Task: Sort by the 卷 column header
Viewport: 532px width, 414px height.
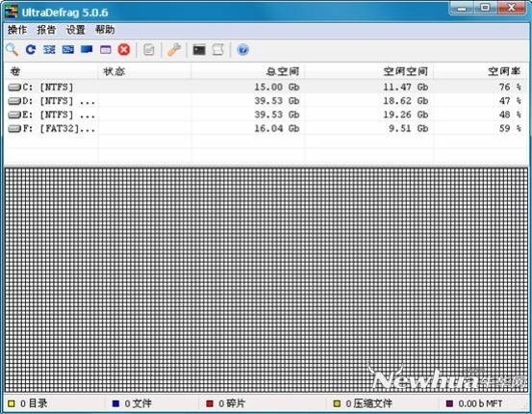Action: pos(51,71)
